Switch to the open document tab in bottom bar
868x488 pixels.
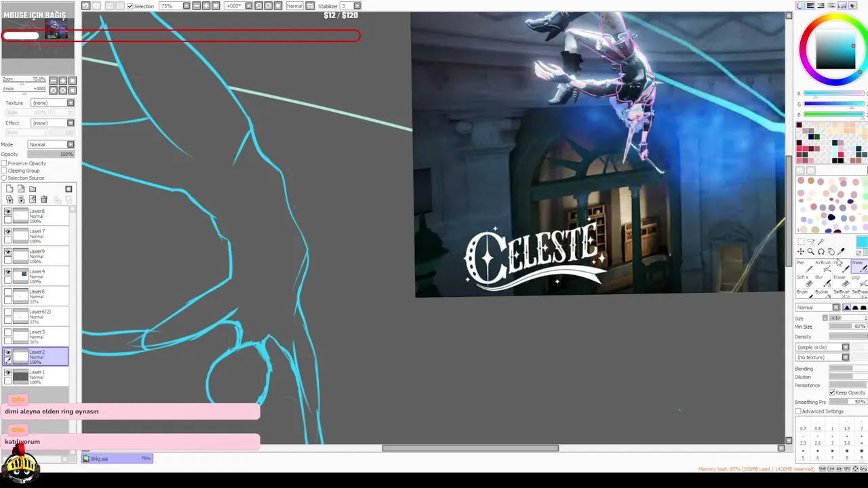tap(117, 459)
